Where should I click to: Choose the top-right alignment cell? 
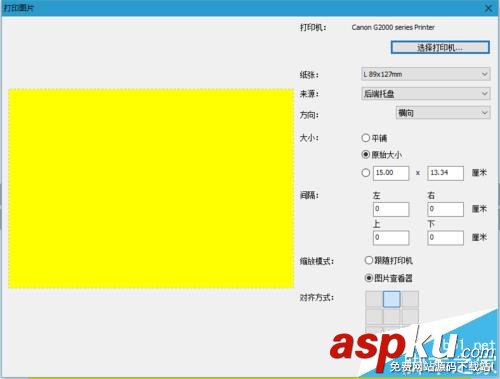pos(410,299)
